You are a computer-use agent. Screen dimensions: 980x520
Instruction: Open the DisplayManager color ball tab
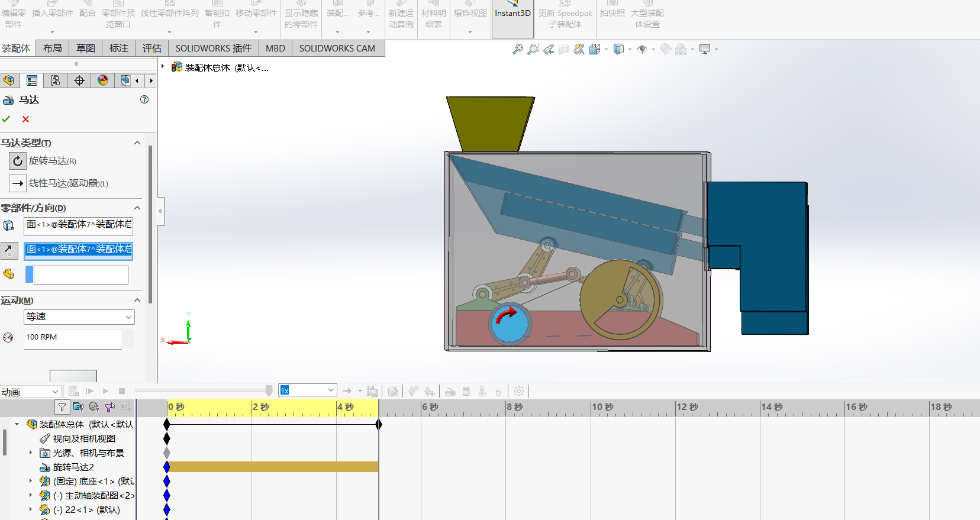tap(103, 80)
